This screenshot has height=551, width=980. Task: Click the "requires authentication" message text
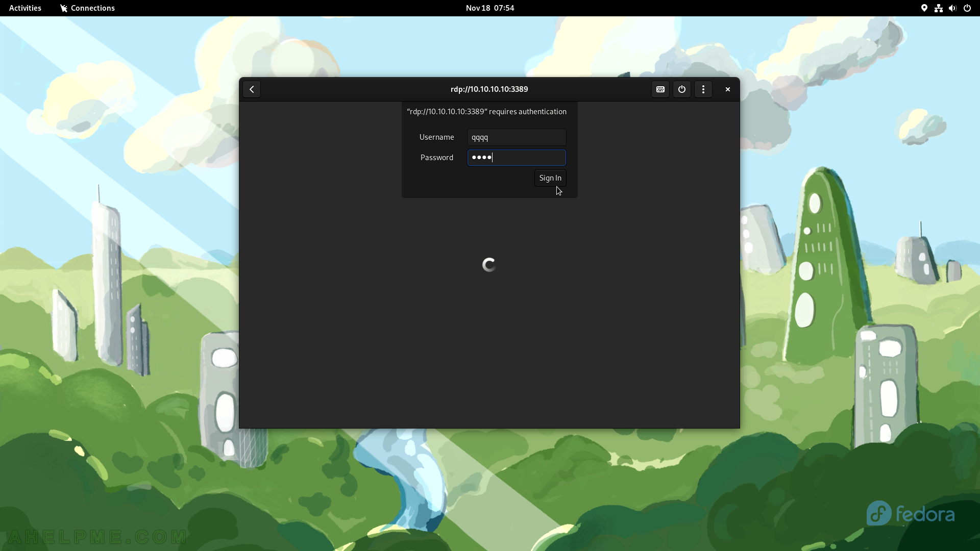(x=486, y=112)
